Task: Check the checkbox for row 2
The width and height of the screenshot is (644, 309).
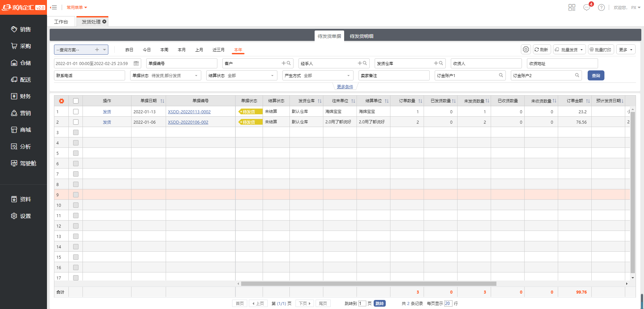Action: (x=76, y=122)
